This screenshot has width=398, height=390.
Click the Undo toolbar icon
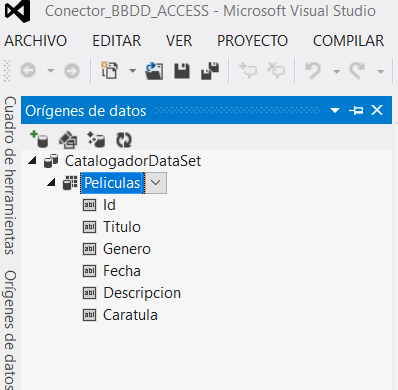point(313,71)
